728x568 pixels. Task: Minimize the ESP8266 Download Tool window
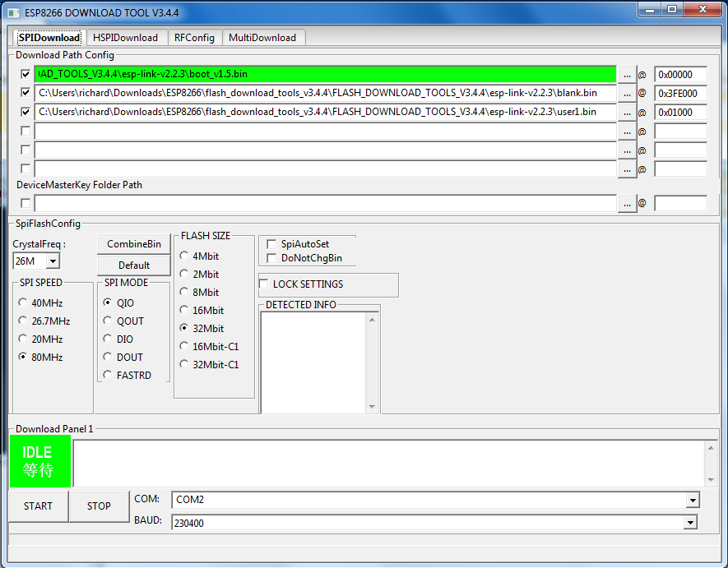pyautogui.click(x=650, y=10)
